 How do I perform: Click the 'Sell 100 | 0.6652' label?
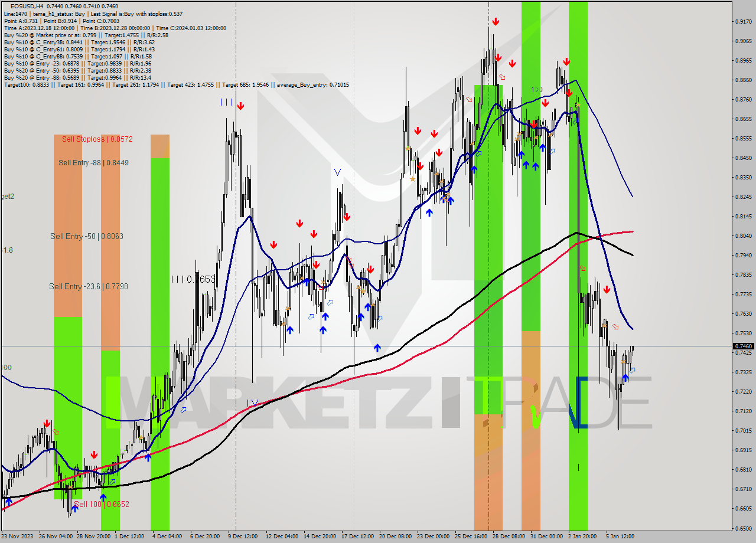[102, 504]
